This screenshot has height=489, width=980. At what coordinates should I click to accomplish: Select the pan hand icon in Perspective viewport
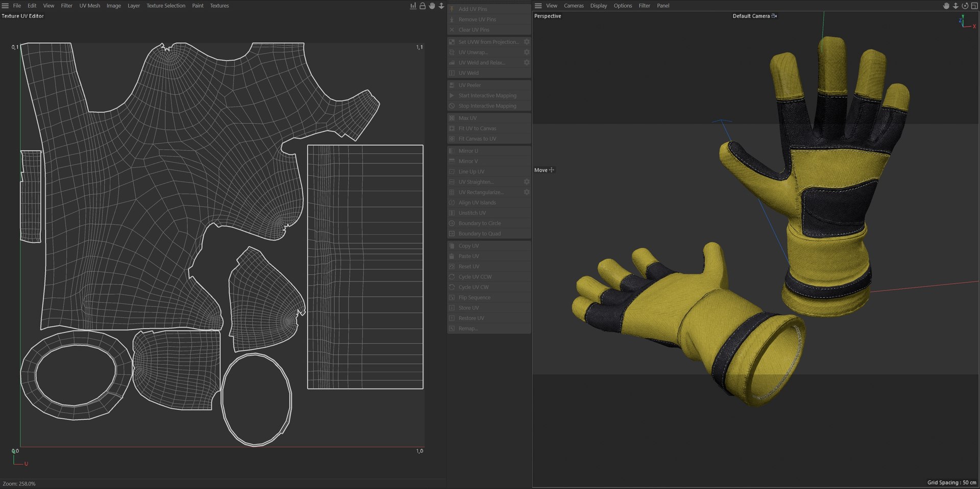pyautogui.click(x=946, y=6)
